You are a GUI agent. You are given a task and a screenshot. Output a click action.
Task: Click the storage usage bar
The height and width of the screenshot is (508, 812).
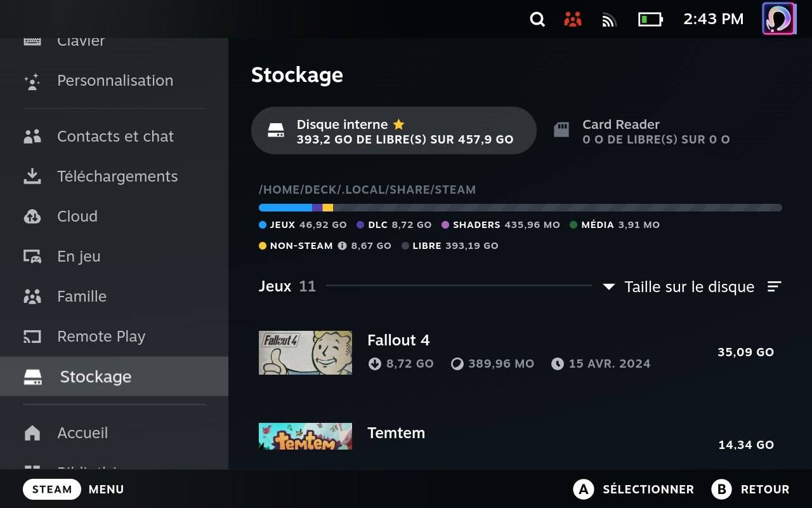pyautogui.click(x=520, y=208)
